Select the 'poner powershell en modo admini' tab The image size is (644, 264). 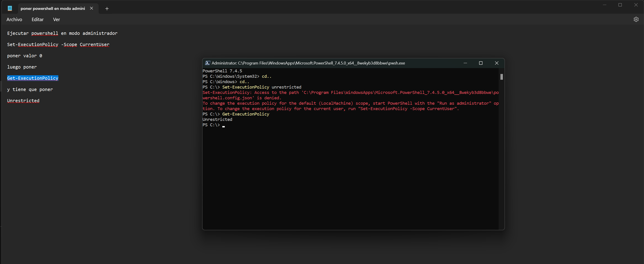52,9
